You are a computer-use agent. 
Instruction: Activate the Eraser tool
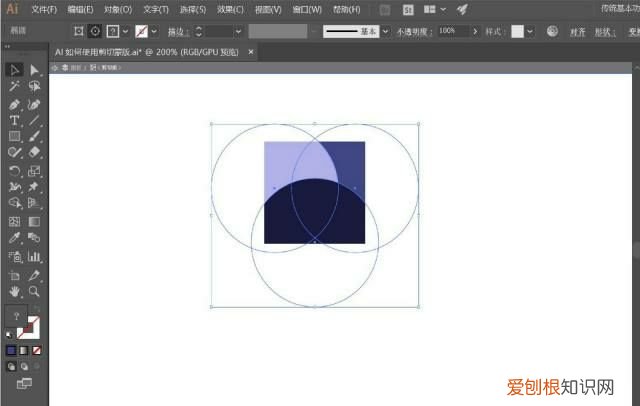[x=34, y=153]
